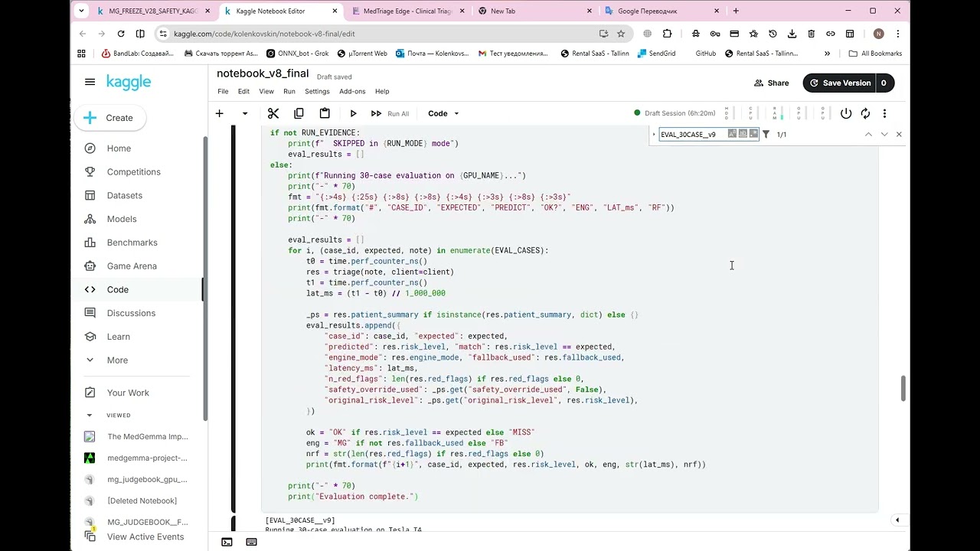Image resolution: width=980 pixels, height=551 pixels.
Task: Click the Benchmarks sidebar icon
Action: 90,243
